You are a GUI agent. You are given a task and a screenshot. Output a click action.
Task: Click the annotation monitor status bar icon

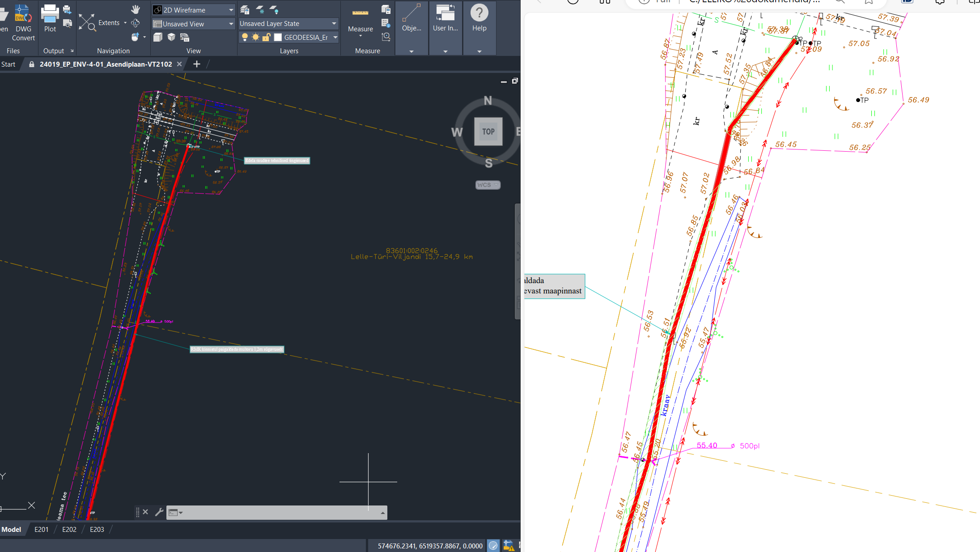pos(508,545)
